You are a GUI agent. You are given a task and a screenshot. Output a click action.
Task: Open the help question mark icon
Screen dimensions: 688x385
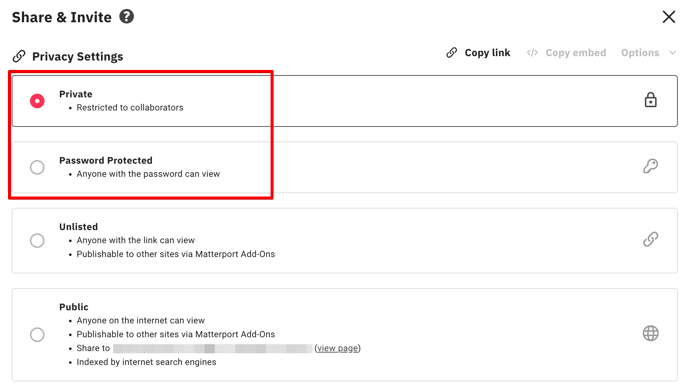pos(126,17)
